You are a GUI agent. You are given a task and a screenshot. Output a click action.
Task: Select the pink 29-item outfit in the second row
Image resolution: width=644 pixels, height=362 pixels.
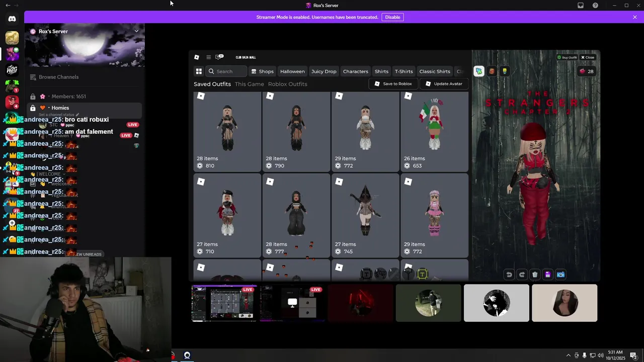[x=434, y=216]
